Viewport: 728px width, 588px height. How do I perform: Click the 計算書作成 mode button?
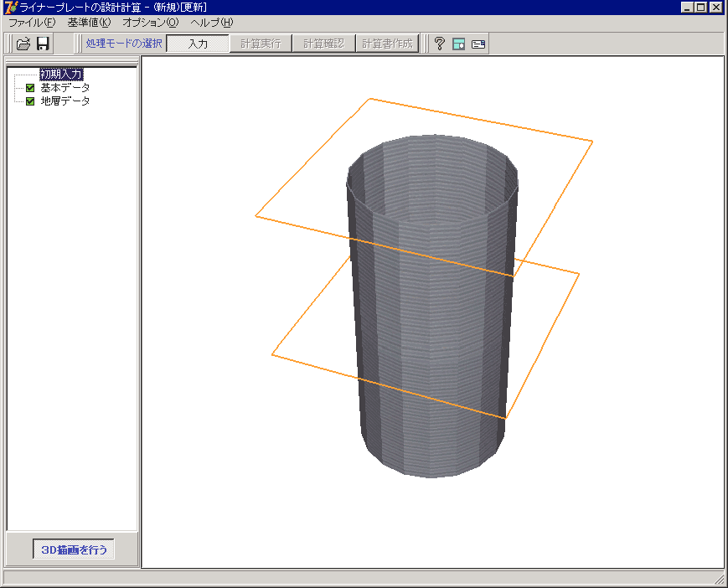pos(387,44)
